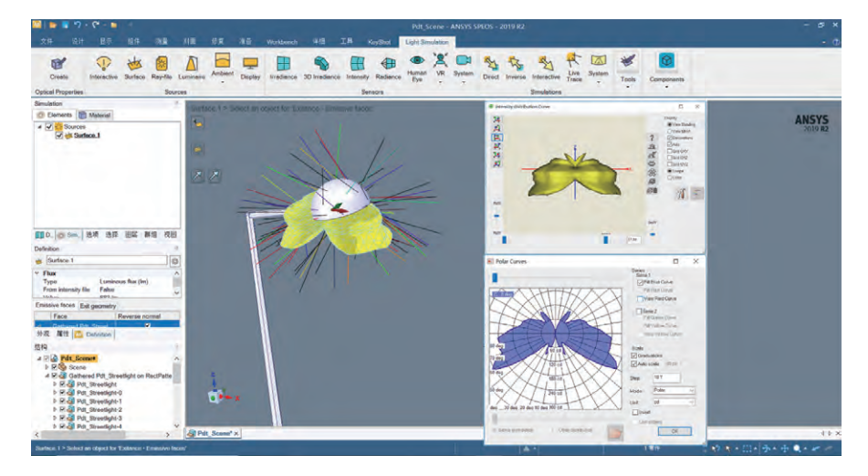
Task: Switch to the Workbench ribbon tab
Action: click(x=282, y=42)
